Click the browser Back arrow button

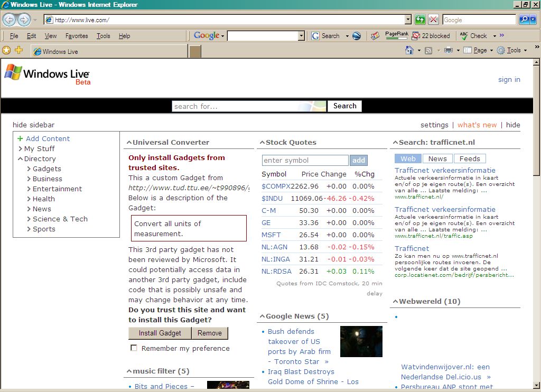tap(10, 20)
